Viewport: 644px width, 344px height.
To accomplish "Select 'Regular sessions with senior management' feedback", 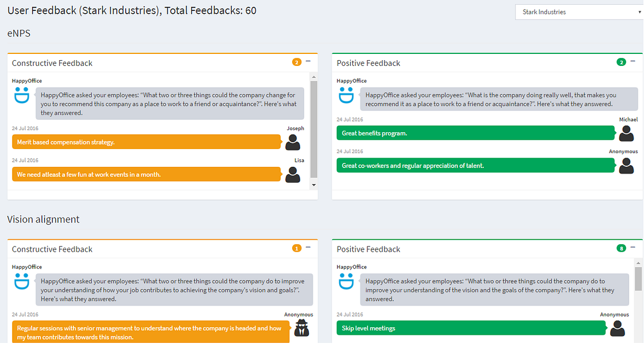I will 151,333.
